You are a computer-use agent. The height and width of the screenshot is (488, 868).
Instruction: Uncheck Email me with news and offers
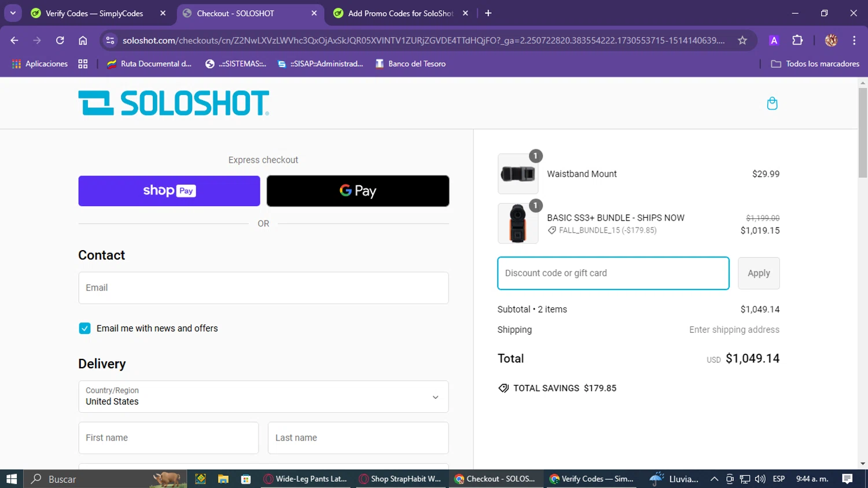click(x=84, y=328)
